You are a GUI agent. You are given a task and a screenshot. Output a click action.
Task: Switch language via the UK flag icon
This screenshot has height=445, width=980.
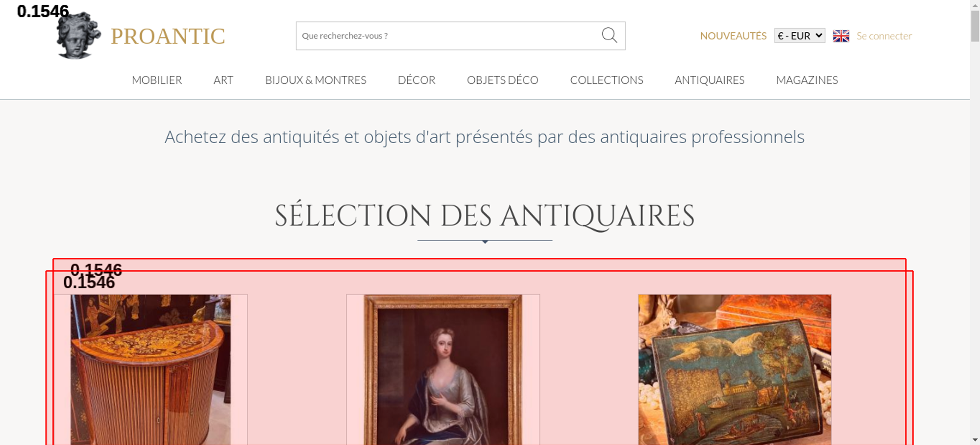click(841, 36)
